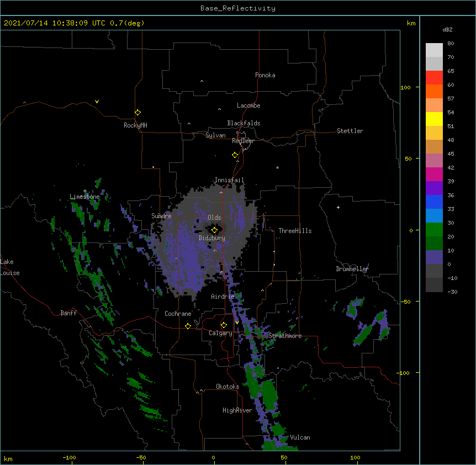Image resolution: width=476 pixels, height=465 pixels.
Task: Click the Drumheller label
Action: click(x=352, y=269)
